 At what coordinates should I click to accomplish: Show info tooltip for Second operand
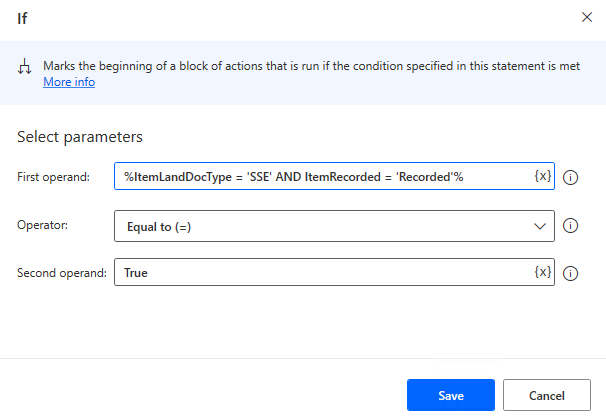[x=570, y=273]
